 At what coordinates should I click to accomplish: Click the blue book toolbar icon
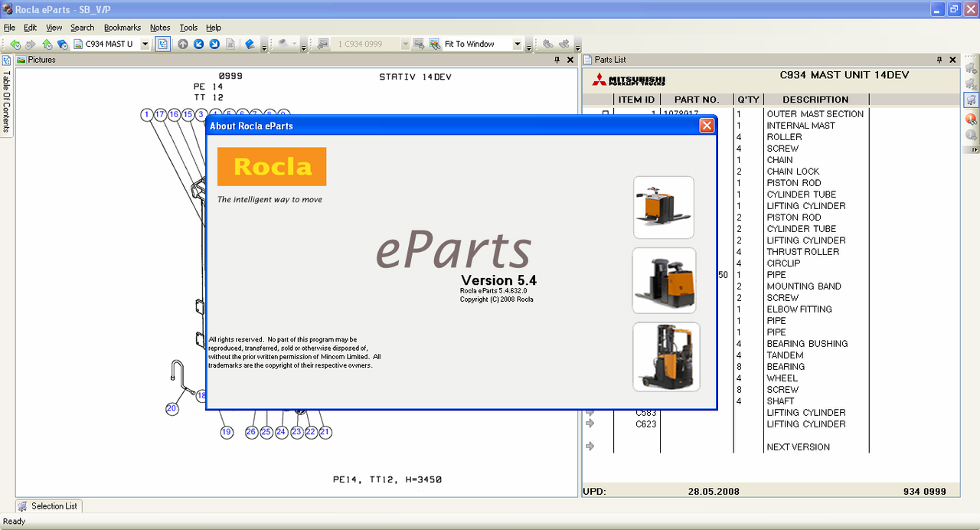pyautogui.click(x=250, y=44)
